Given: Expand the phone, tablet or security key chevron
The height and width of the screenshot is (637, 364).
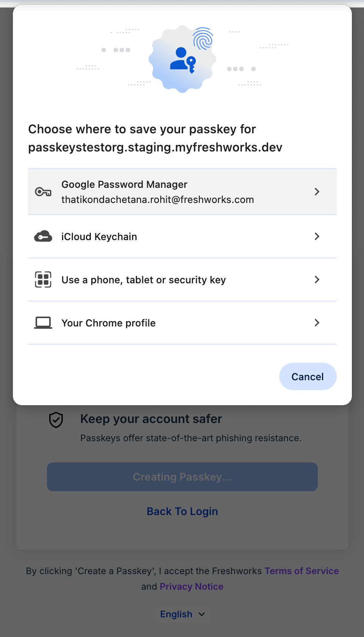Looking at the screenshot, I should click(x=317, y=279).
